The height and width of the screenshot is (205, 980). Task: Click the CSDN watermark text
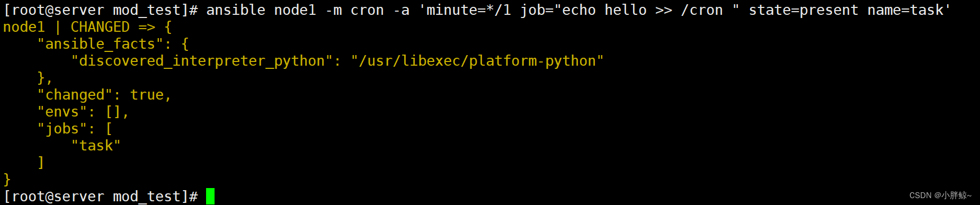point(940,195)
